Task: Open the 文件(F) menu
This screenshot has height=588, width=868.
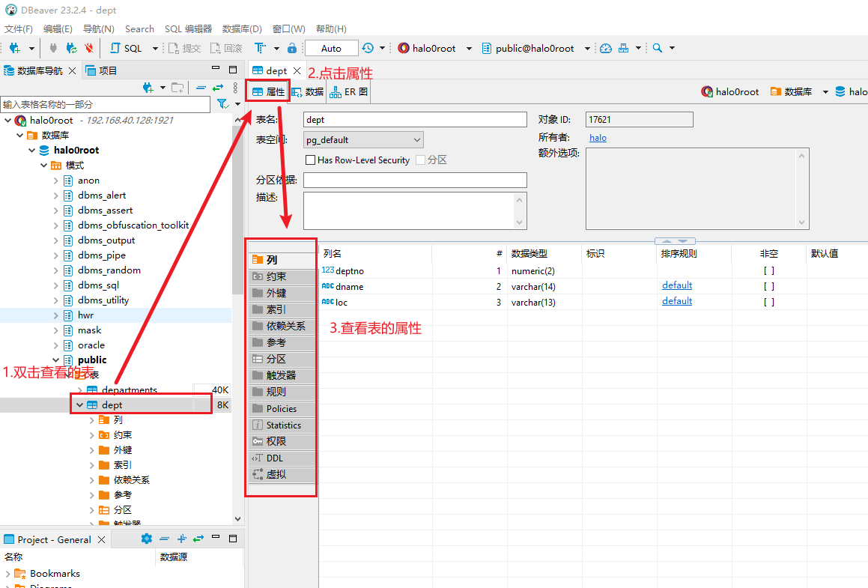Action: pos(19,28)
